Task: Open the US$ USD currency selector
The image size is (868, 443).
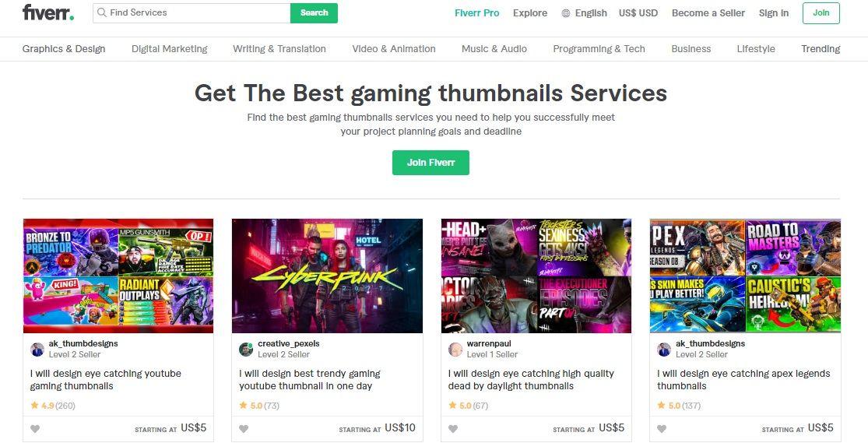Action: tap(638, 13)
